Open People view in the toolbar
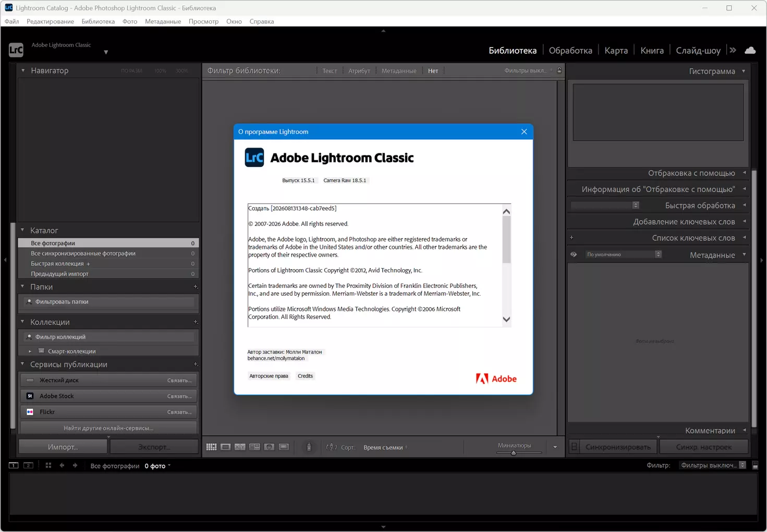The width and height of the screenshot is (767, 532). (x=269, y=447)
